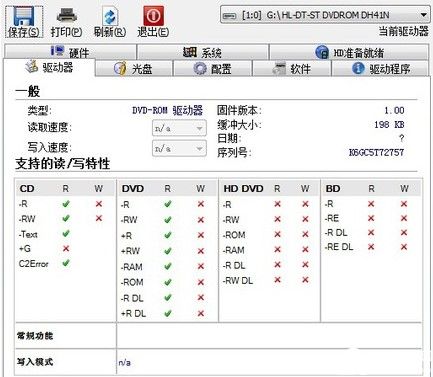Open the 读取速度 read speed dropdown
Screen dimensions: 433x377
coord(179,128)
